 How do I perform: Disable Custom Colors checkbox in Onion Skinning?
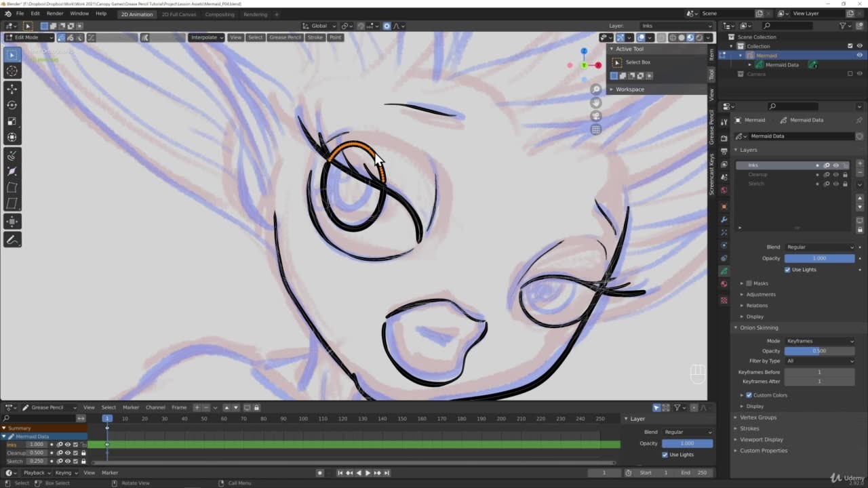coord(749,395)
